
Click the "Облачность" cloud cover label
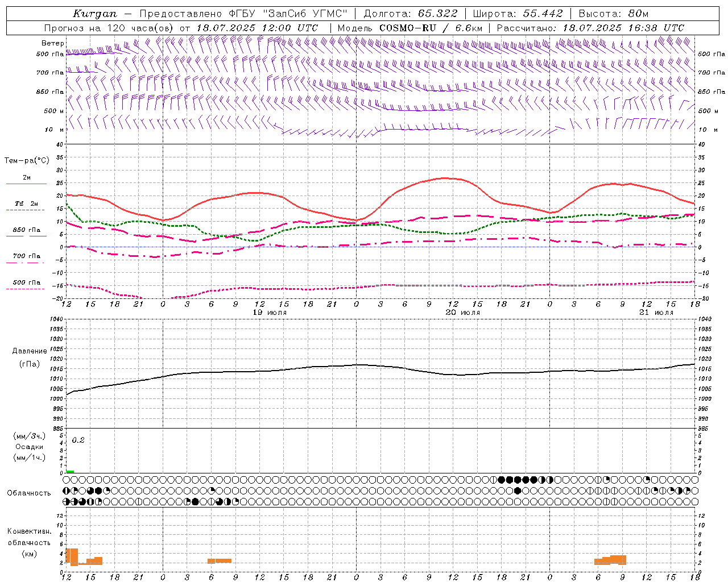[29, 493]
